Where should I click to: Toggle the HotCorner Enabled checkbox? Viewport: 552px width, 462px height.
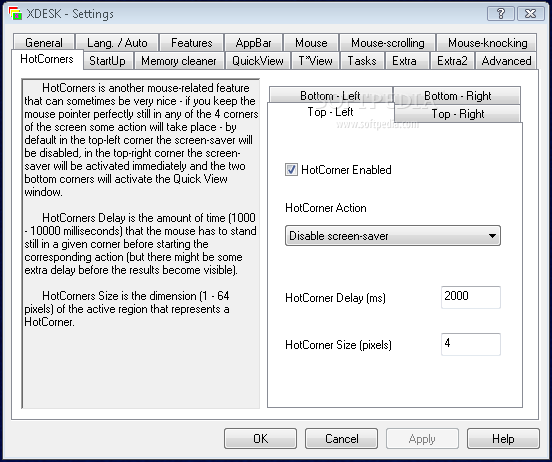pos(291,170)
